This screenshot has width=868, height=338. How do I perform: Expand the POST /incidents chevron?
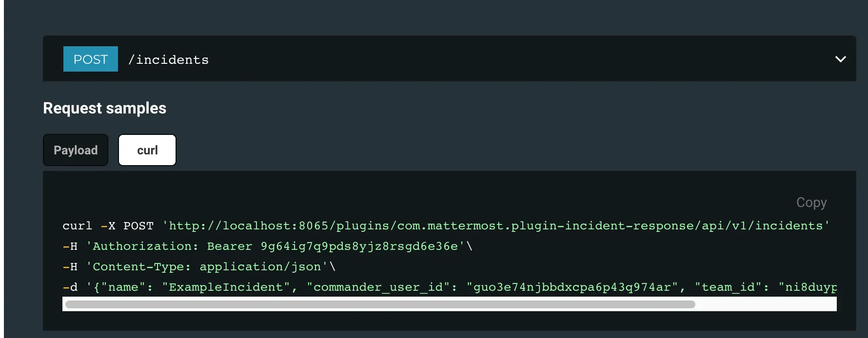(x=840, y=59)
